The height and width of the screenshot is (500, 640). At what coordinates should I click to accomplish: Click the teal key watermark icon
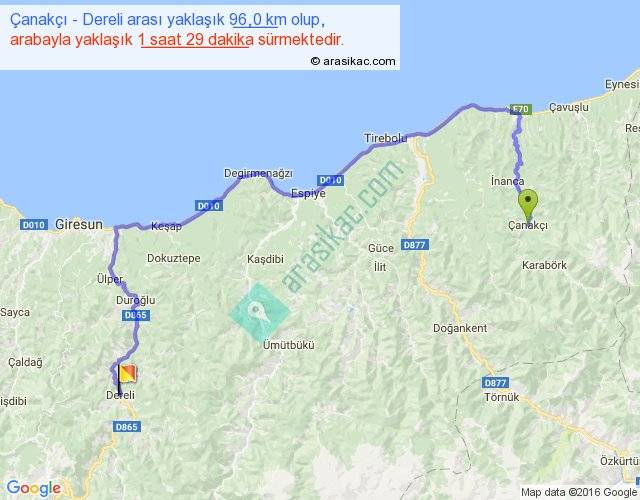(259, 311)
